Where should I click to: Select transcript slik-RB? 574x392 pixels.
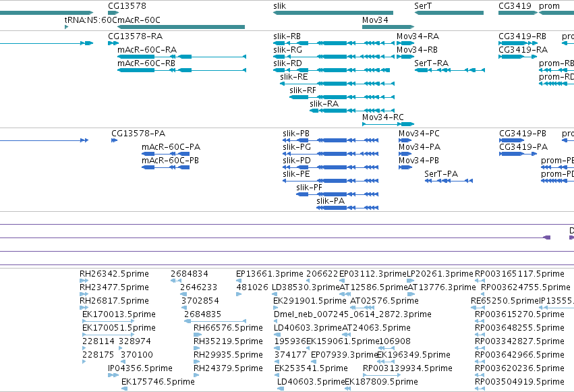point(334,43)
